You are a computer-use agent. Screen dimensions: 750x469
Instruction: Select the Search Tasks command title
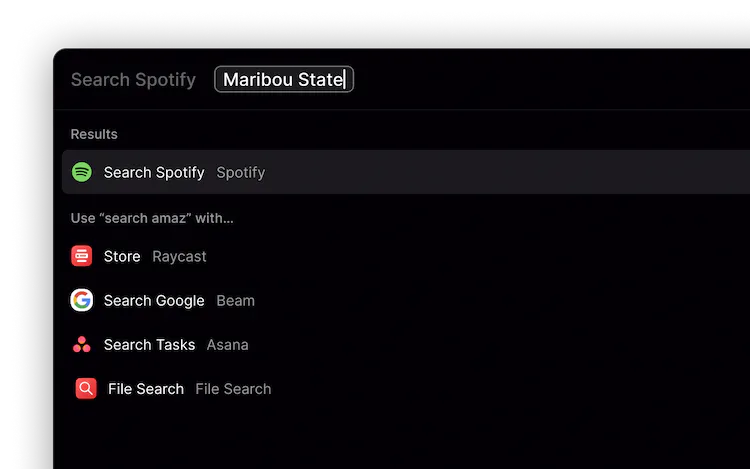click(149, 345)
